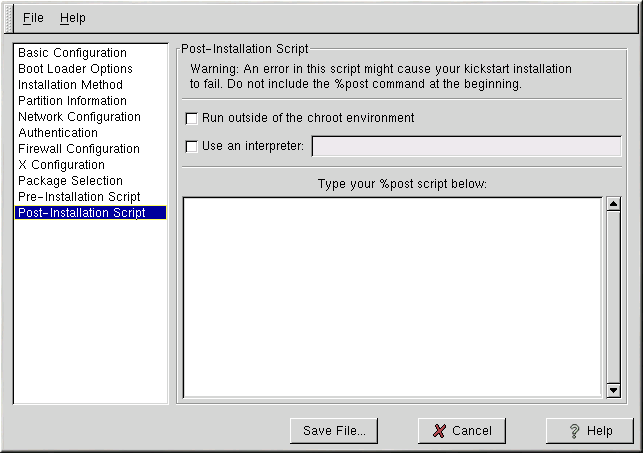
Task: Go to Pre-Installation Script
Action: click(79, 197)
